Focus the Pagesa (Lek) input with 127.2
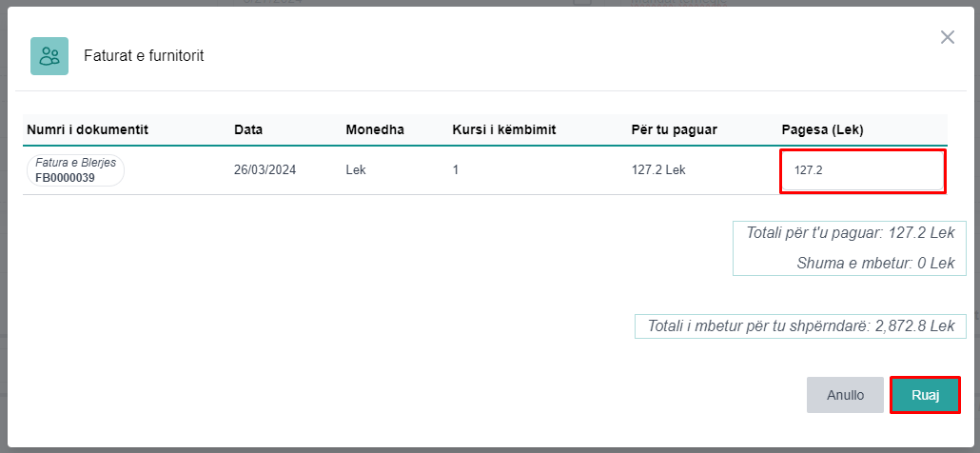This screenshot has width=980, height=453. 862,171
